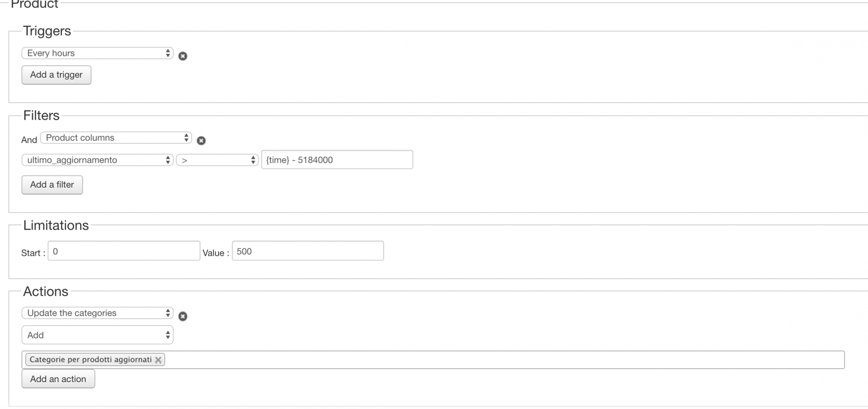This screenshot has width=868, height=409.
Task: Click the Add an action button
Action: [x=58, y=379]
